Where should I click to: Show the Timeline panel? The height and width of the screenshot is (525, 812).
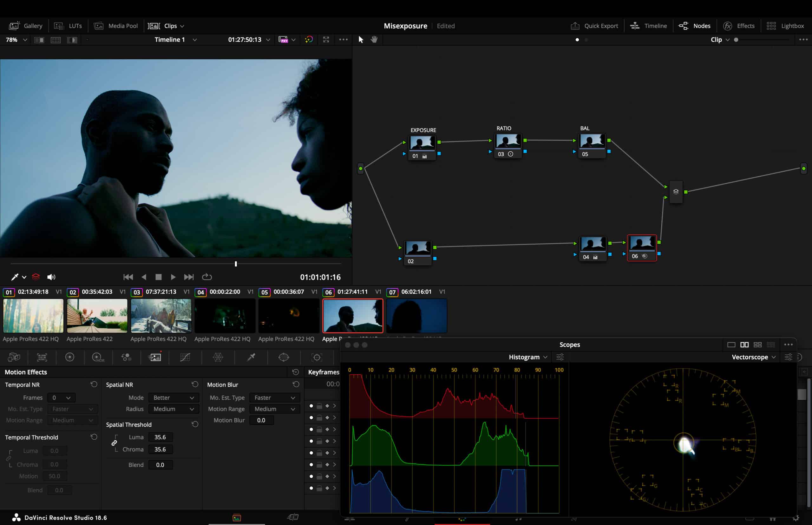[648, 26]
